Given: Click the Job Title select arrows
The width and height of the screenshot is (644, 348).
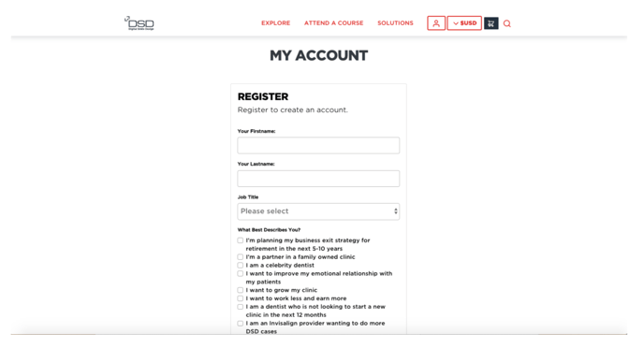Looking at the screenshot, I should (396, 211).
